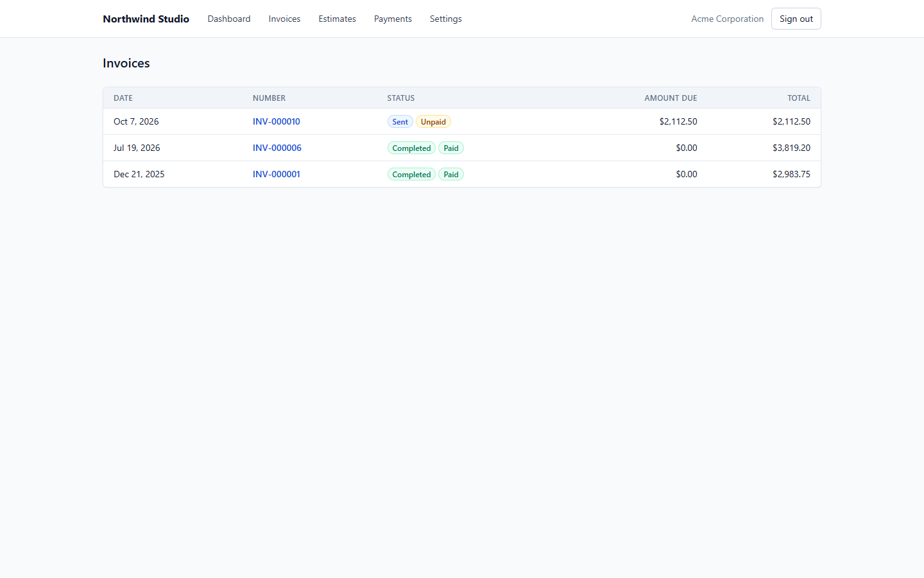Open invoice INV-000001
This screenshot has width=924, height=578.
277,174
